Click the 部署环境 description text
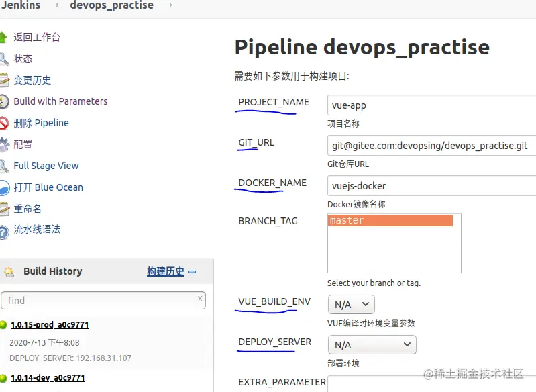536x392 pixels. coord(343,363)
